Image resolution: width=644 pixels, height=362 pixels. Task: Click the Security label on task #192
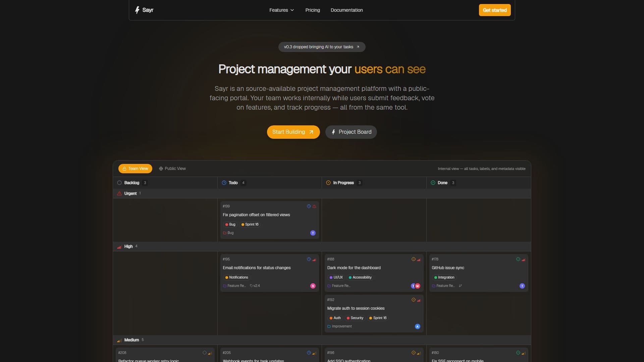pyautogui.click(x=355, y=318)
